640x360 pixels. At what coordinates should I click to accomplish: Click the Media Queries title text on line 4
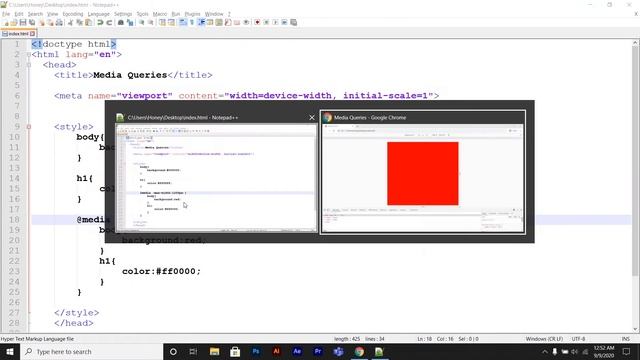point(130,75)
